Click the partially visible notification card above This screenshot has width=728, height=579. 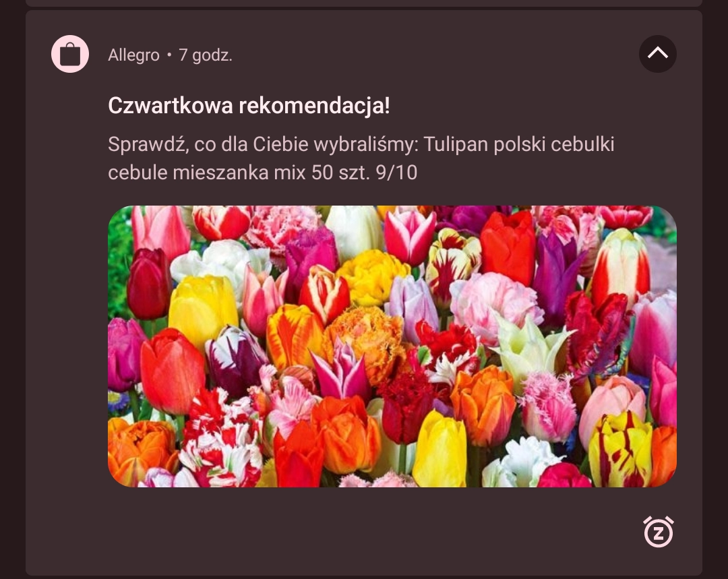tap(364, 3)
